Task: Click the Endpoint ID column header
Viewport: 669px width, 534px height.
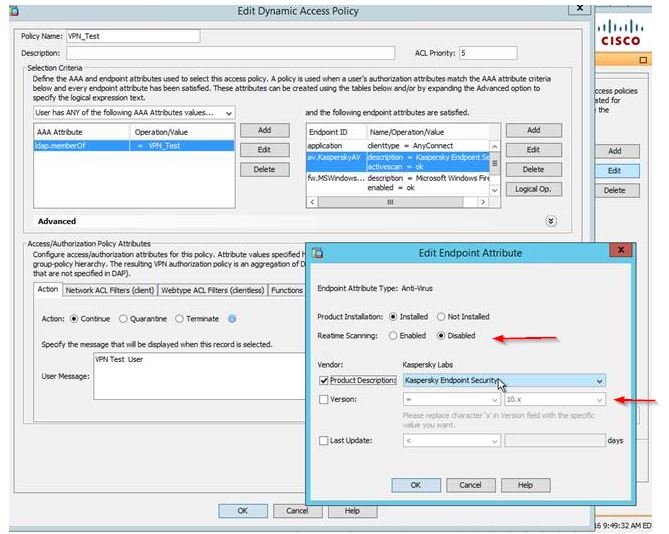Action: [x=337, y=132]
